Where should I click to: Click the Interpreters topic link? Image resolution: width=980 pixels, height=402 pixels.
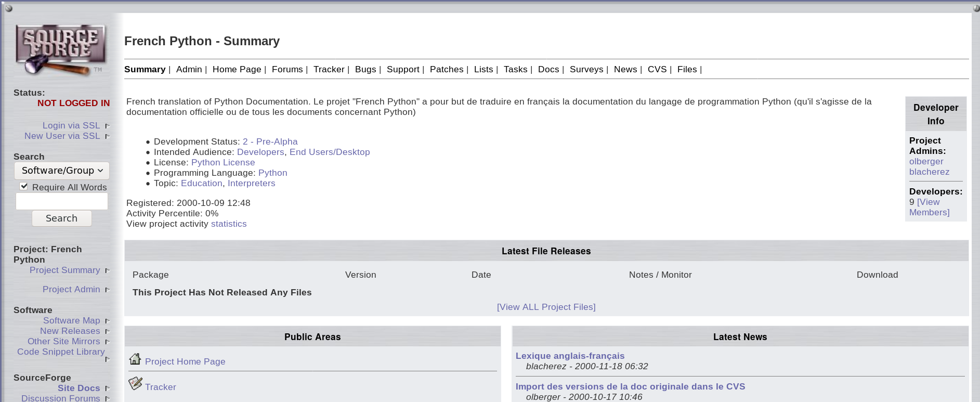coord(251,183)
